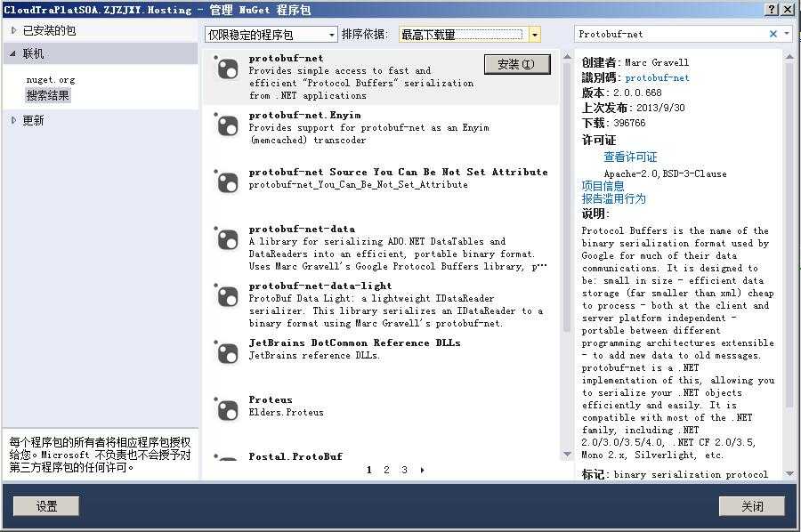801x532 pixels.
Task: Click the Apache-2.0, BSD-3-Clause license text
Action: [x=665, y=173]
